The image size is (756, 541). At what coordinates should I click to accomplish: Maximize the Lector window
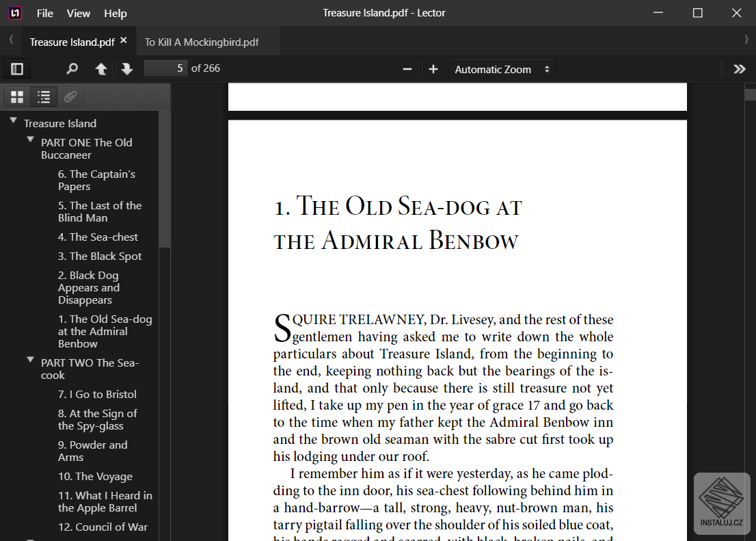point(697,13)
